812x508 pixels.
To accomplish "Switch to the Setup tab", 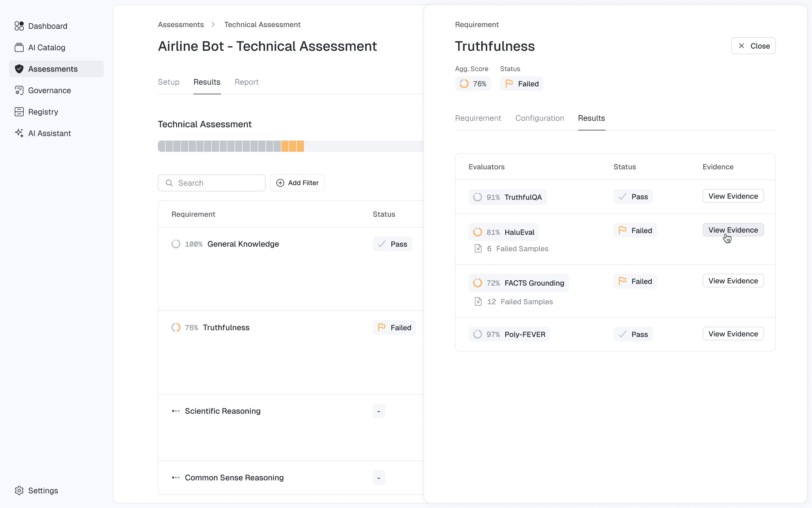I will pyautogui.click(x=168, y=82).
